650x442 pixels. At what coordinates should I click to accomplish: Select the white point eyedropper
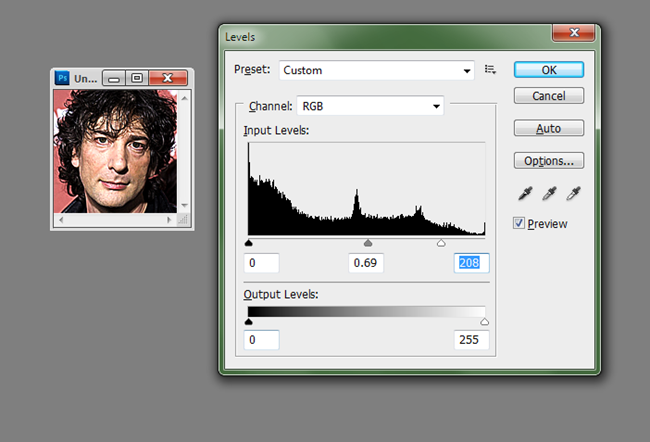(573, 193)
